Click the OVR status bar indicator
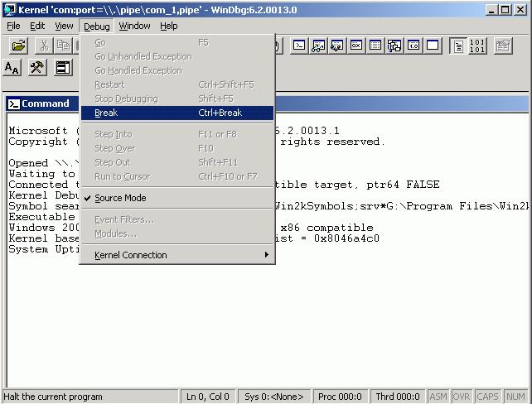 pos(462,397)
